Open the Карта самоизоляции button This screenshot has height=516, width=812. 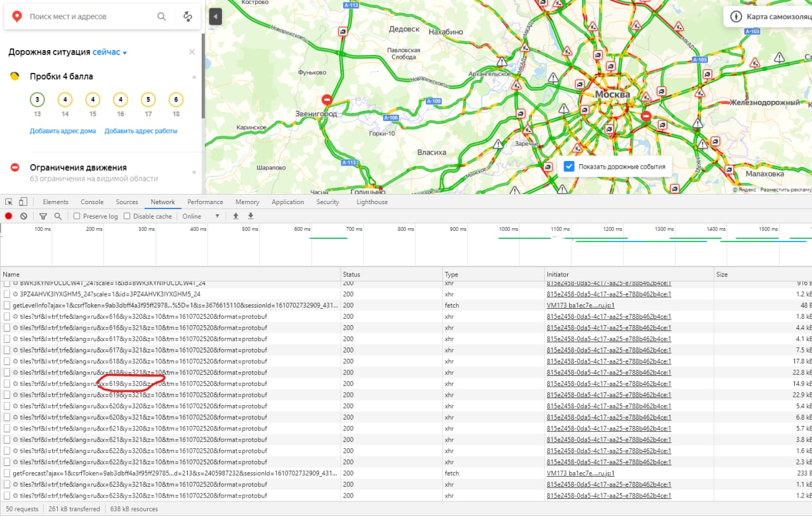pos(768,16)
